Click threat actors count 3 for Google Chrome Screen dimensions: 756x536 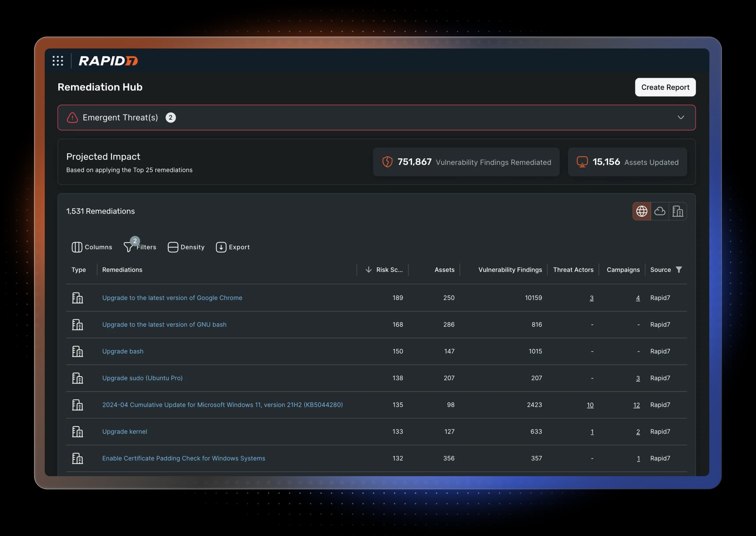coord(592,298)
